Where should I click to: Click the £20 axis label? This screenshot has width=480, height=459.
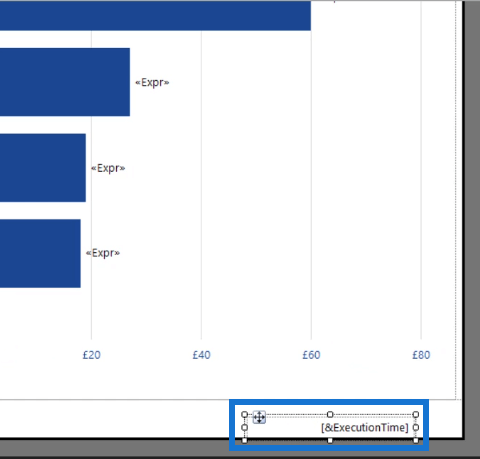pyautogui.click(x=91, y=355)
